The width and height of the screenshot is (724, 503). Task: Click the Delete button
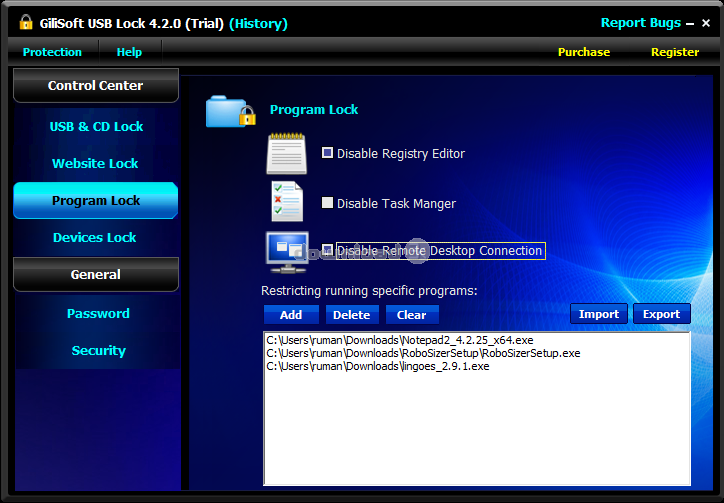[x=352, y=315]
